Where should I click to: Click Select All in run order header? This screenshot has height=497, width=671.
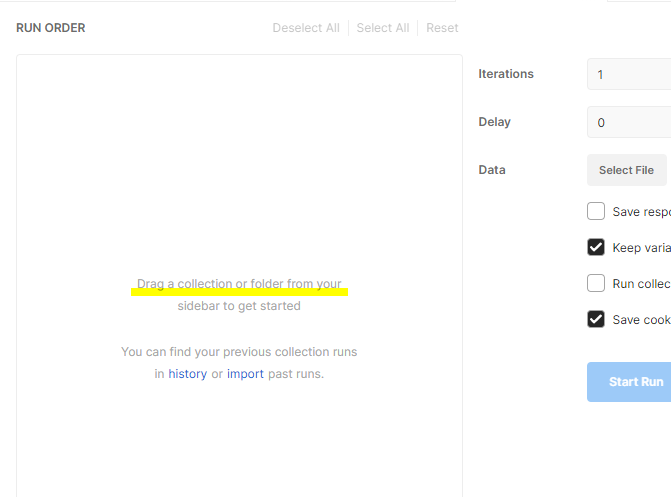pos(383,28)
